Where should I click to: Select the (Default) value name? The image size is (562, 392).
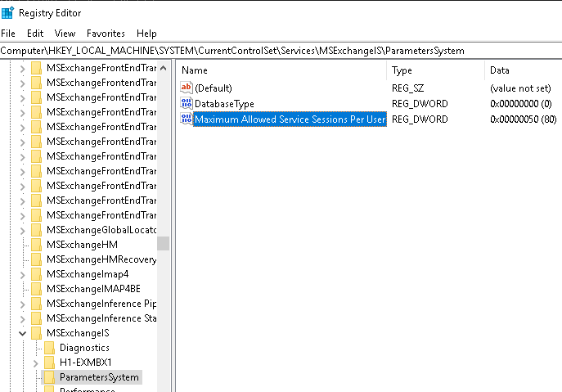[214, 88]
